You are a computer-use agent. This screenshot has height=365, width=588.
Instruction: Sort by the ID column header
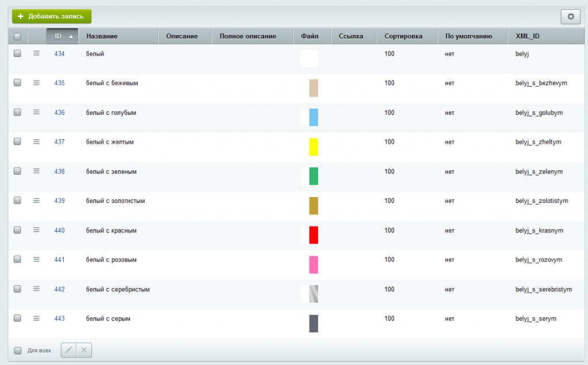tap(62, 36)
